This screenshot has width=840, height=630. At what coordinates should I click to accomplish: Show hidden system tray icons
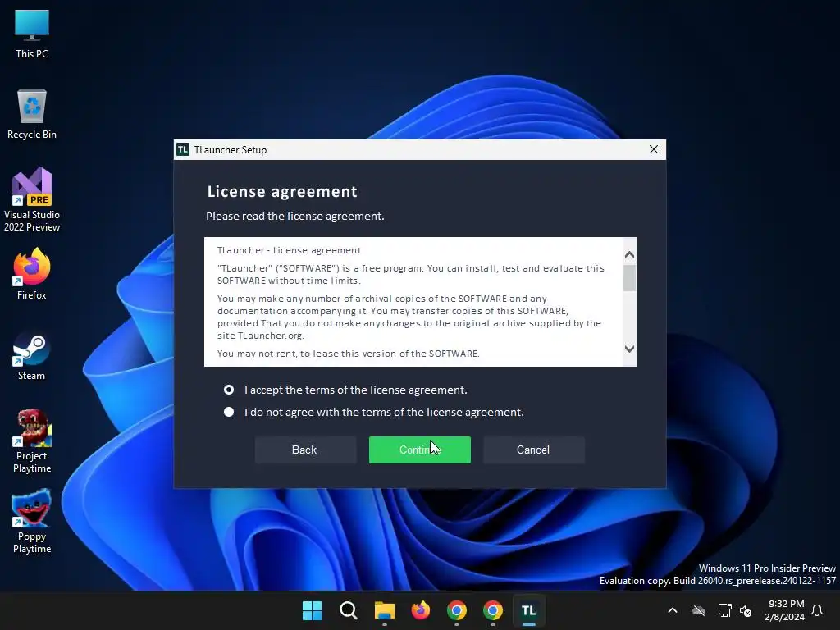pyautogui.click(x=673, y=610)
